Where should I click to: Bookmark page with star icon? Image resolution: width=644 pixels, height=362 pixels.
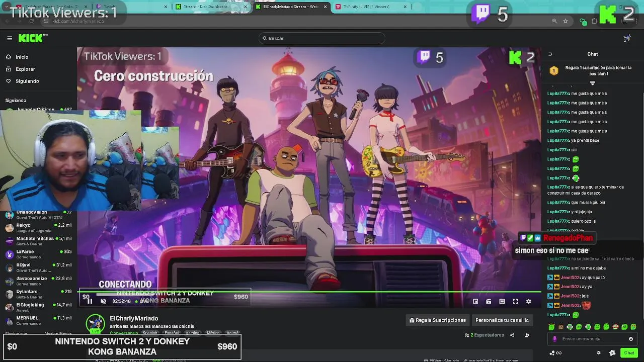click(x=566, y=21)
